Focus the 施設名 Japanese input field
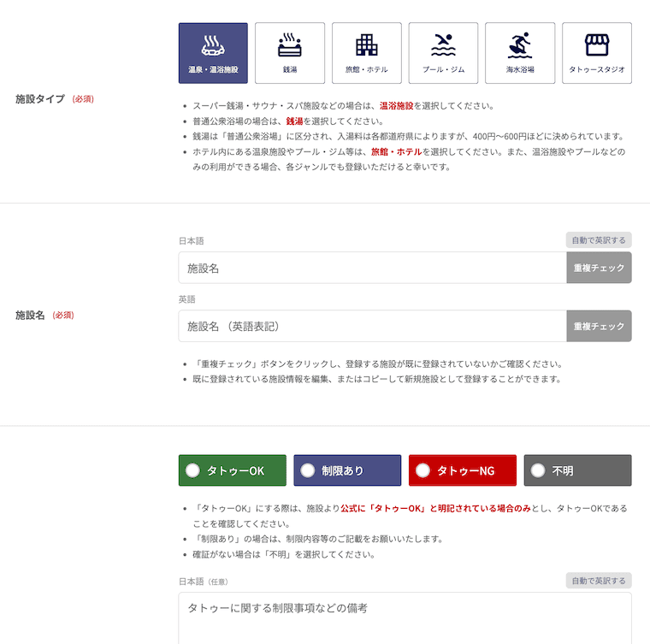650x644 pixels. [x=372, y=268]
